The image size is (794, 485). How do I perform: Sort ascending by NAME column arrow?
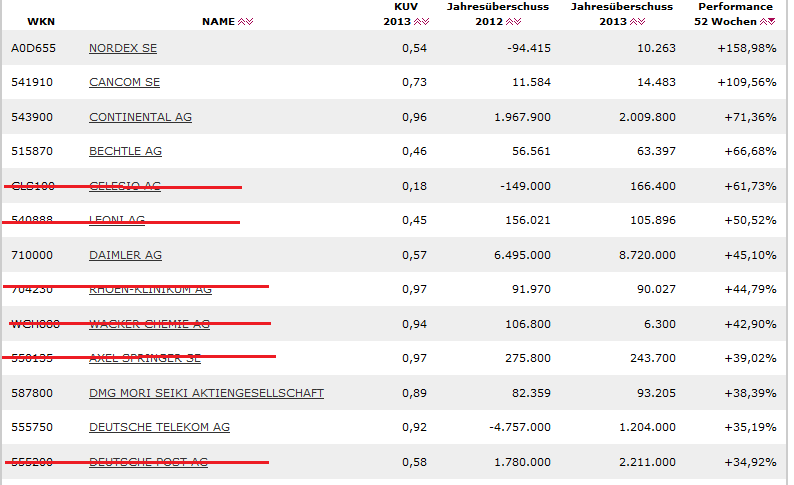240,21
